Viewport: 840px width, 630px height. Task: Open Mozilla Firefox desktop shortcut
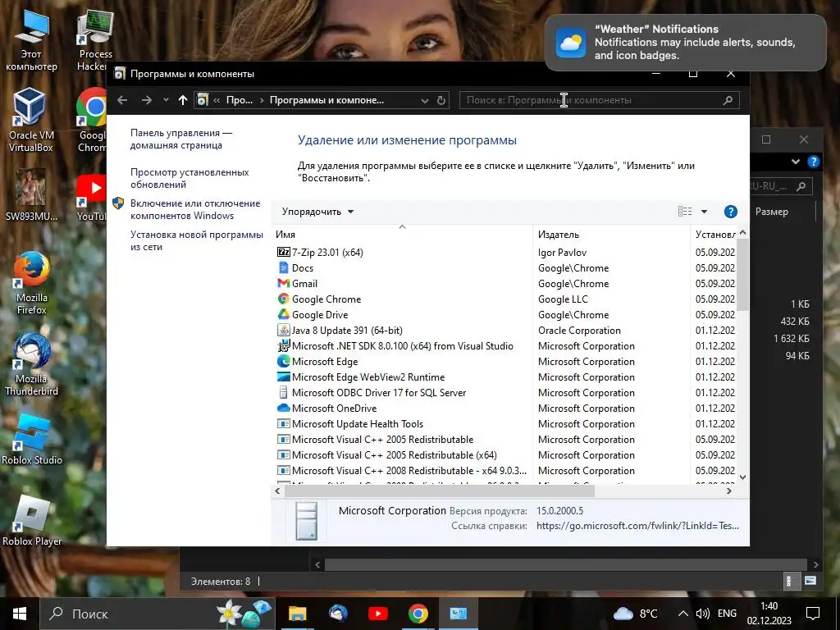(x=32, y=283)
